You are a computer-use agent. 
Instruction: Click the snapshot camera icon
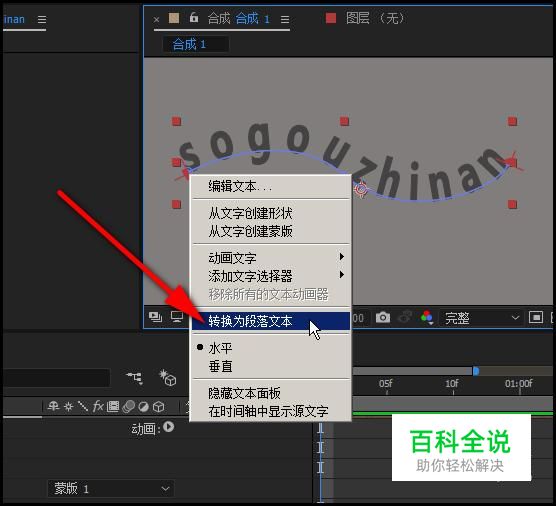coord(383,317)
